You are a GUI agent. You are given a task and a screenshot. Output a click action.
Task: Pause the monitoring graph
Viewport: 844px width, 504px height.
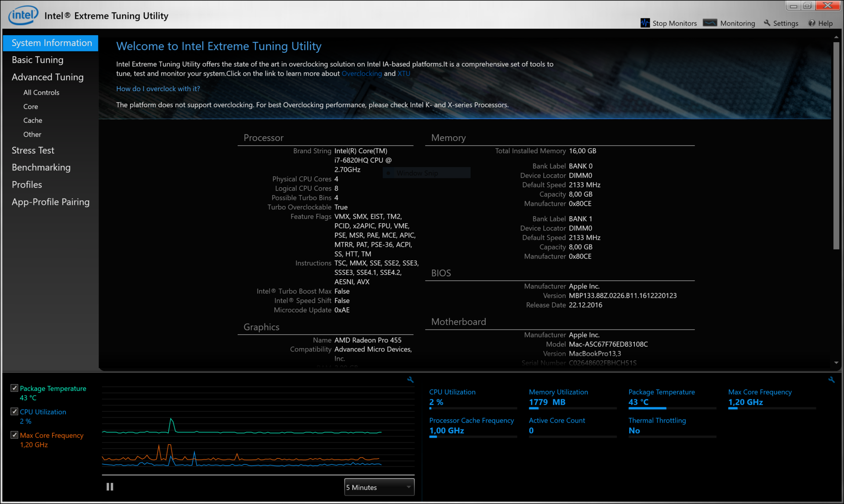[x=110, y=486]
